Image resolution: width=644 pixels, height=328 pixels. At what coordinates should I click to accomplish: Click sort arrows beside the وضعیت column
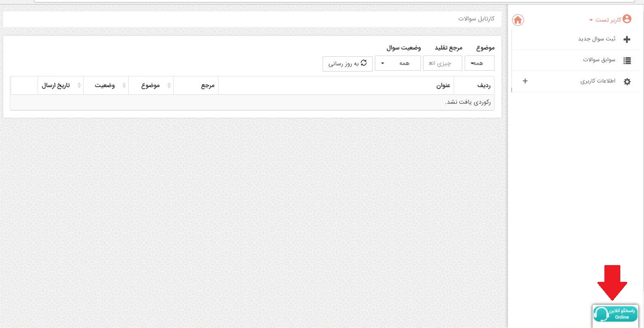pyautogui.click(x=124, y=85)
